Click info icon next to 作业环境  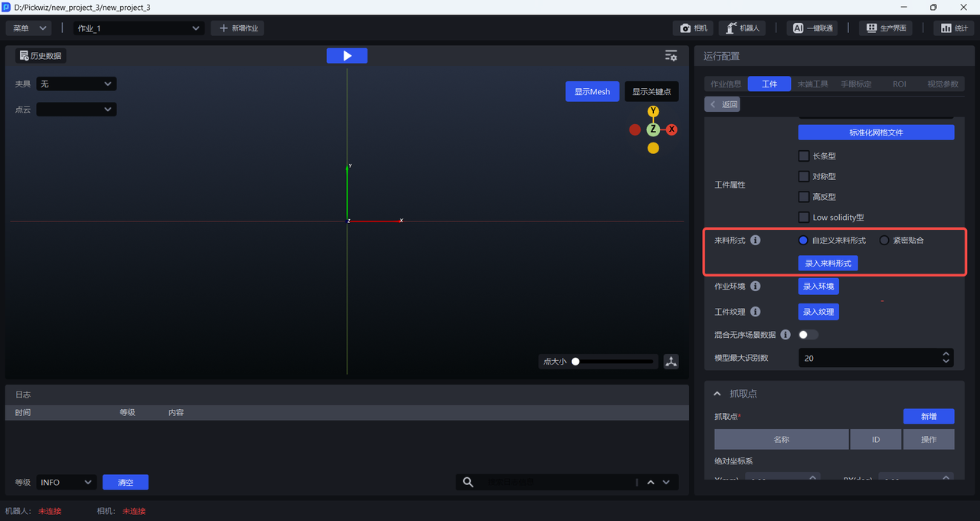pyautogui.click(x=755, y=287)
